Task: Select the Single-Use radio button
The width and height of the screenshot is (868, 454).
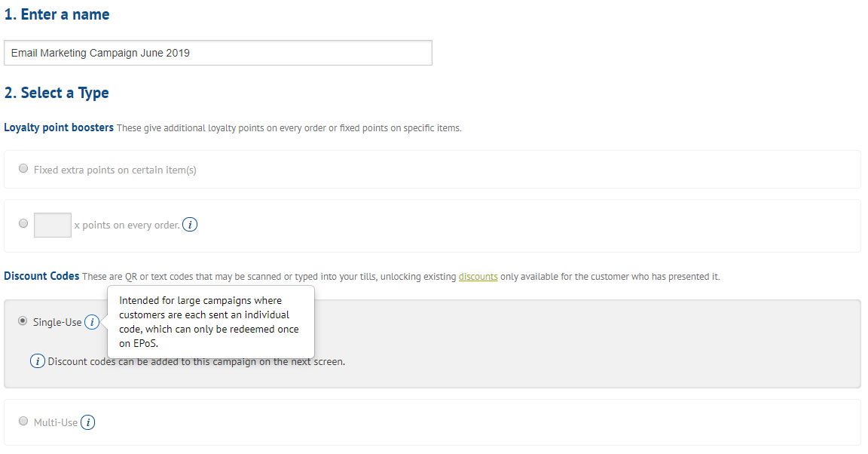Action: pos(23,321)
